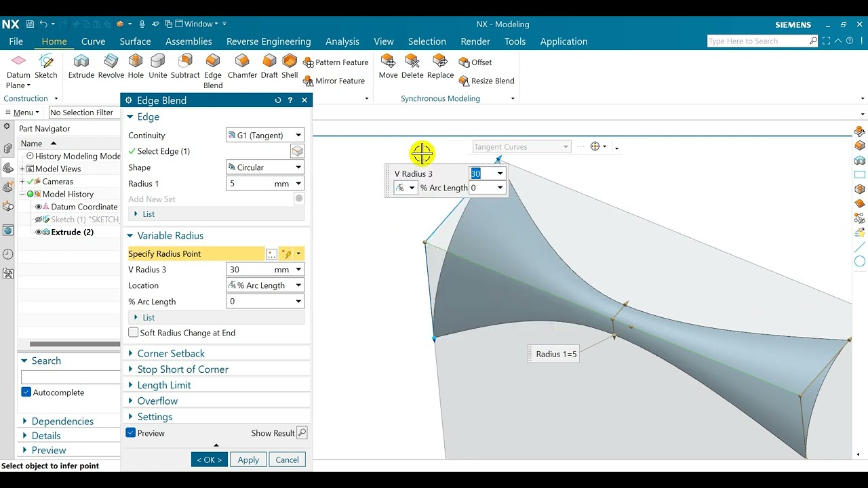
Task: Open the Edge Blend ribbon command
Action: [x=213, y=71]
